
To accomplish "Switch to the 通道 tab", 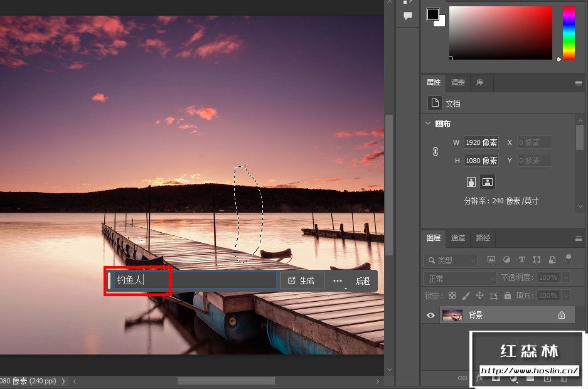I will click(x=458, y=238).
